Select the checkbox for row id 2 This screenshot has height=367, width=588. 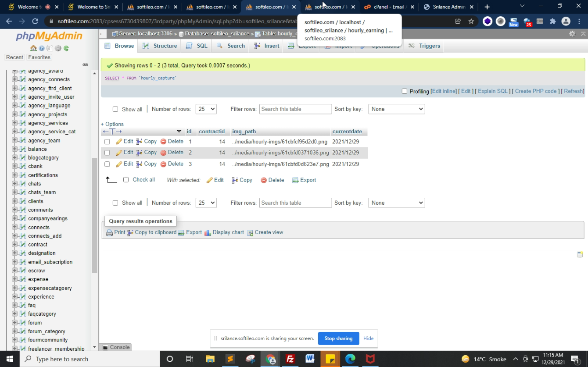coord(107,153)
